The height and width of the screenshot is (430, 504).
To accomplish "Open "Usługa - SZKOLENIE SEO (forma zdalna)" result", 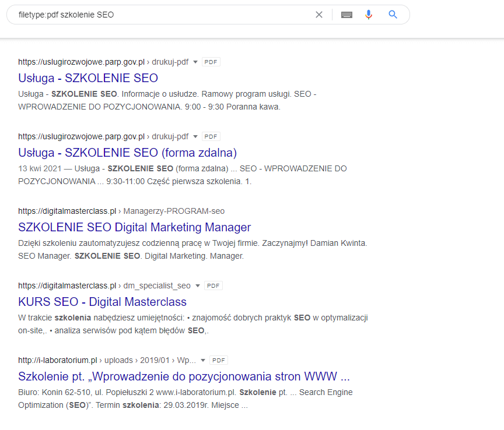I will (127, 153).
